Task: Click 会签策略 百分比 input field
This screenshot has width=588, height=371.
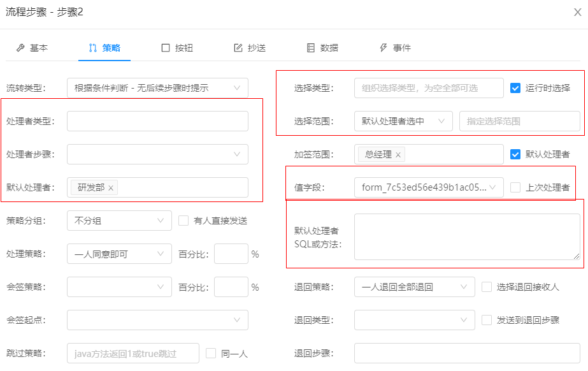Action: pos(231,287)
